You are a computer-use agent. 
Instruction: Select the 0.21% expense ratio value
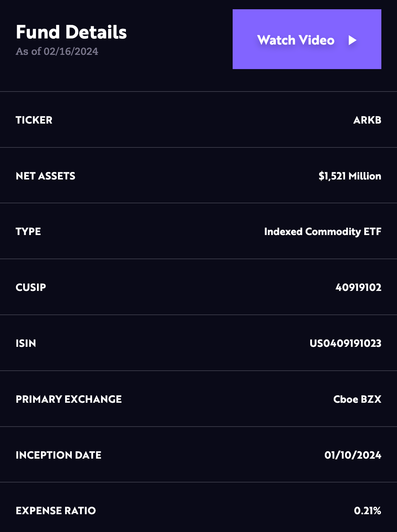tap(367, 511)
